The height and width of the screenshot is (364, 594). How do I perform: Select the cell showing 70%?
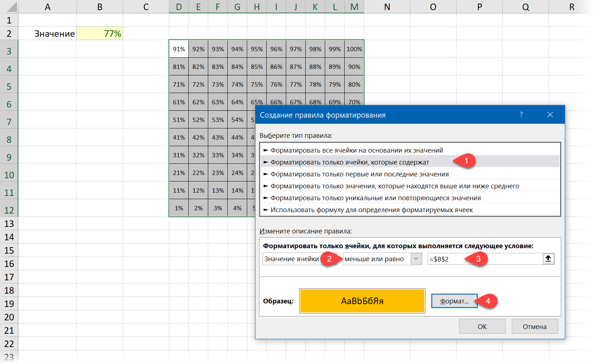click(x=354, y=100)
